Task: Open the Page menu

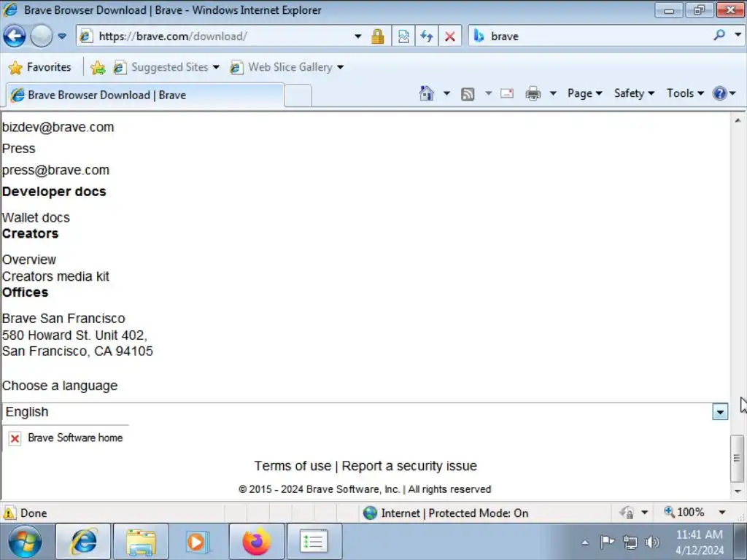Action: pos(584,93)
